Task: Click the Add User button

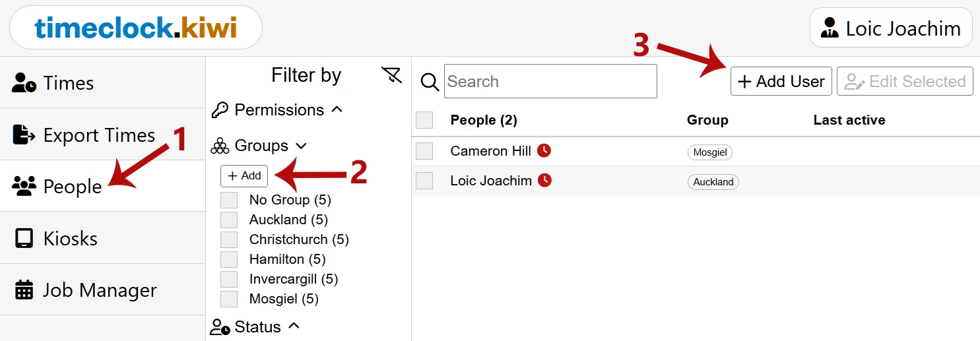Action: pos(781,81)
